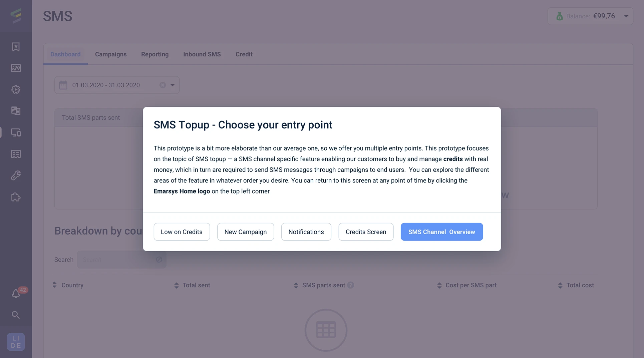The height and width of the screenshot is (358, 644).
Task: Click the gear automation icon in sidebar
Action: tap(16, 89)
